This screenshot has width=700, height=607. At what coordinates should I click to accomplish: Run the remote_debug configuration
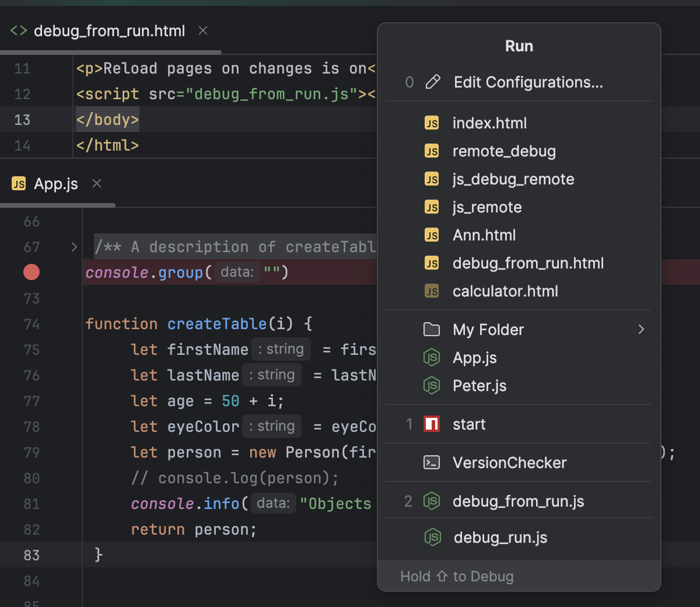[x=504, y=151]
